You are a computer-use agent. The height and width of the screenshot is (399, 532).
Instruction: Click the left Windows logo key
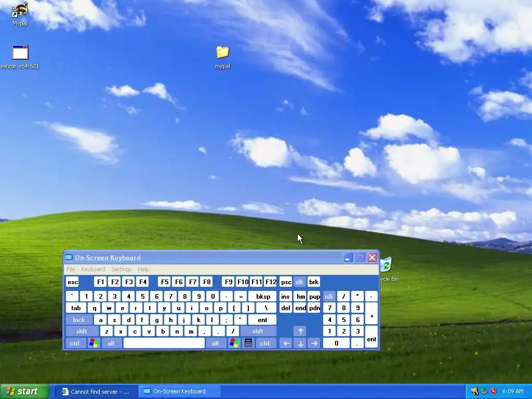94,343
